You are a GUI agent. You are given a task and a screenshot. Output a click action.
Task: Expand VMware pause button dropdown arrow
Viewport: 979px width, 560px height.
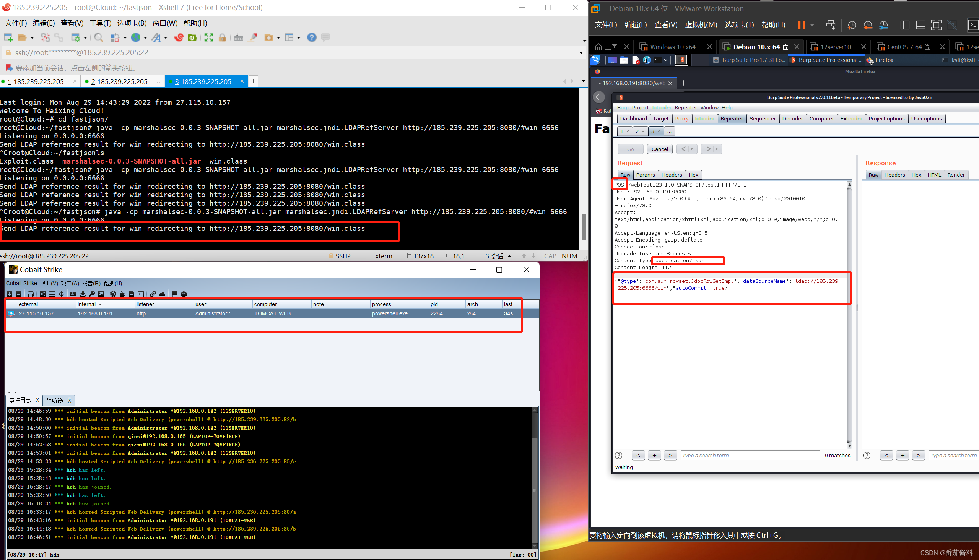click(812, 25)
